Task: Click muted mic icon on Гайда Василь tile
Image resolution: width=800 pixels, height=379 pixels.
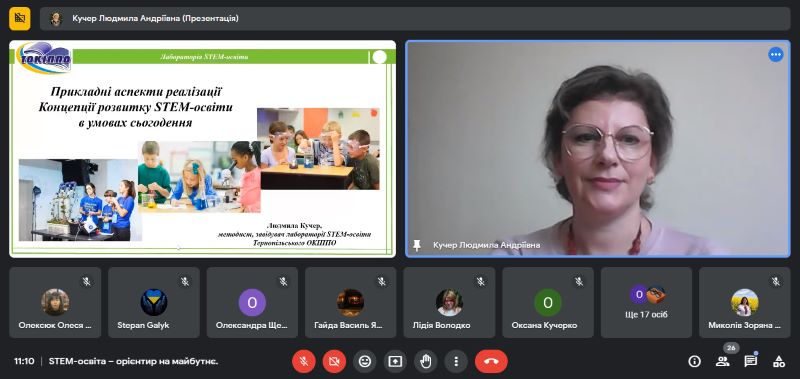Action: coord(382,282)
